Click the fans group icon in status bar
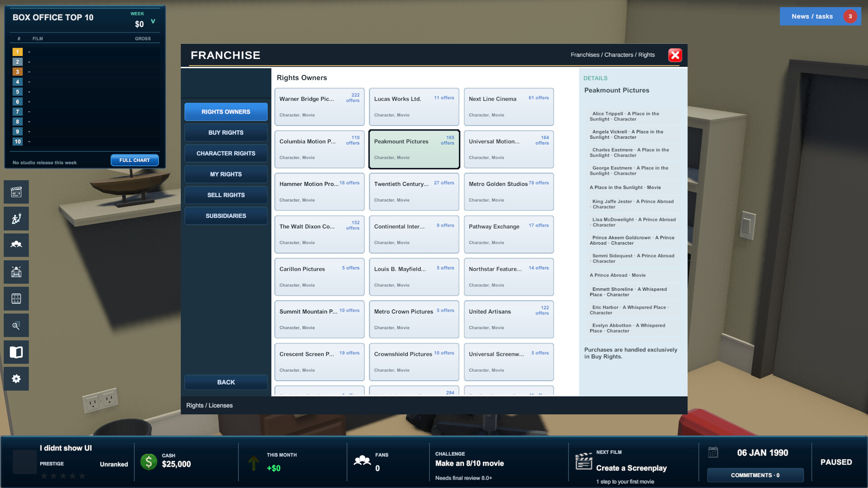The image size is (868, 488). pos(362,461)
